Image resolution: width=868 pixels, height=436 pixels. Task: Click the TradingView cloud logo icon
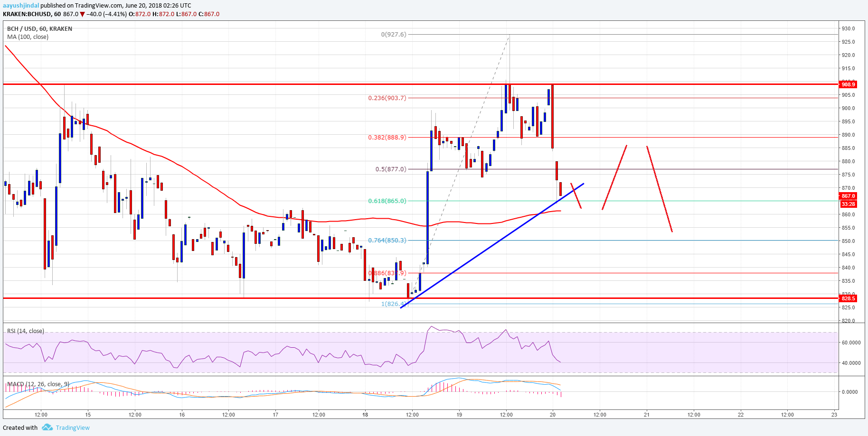click(x=47, y=427)
